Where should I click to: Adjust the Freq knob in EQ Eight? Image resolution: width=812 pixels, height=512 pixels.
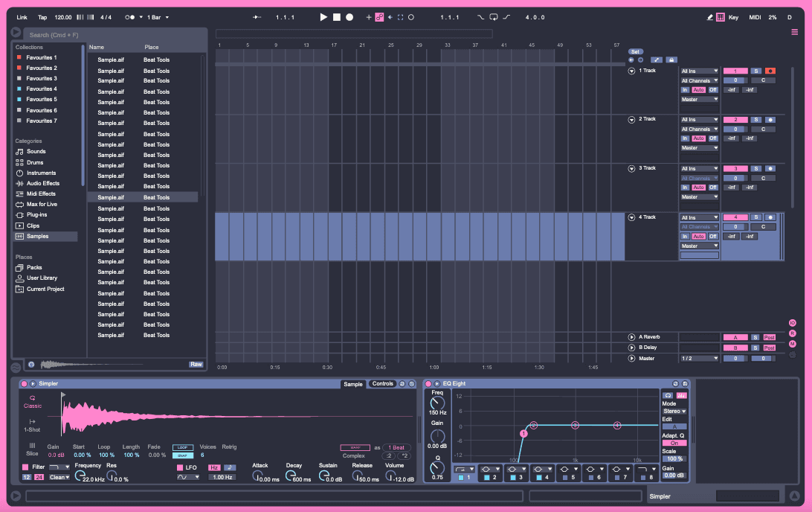tap(436, 404)
